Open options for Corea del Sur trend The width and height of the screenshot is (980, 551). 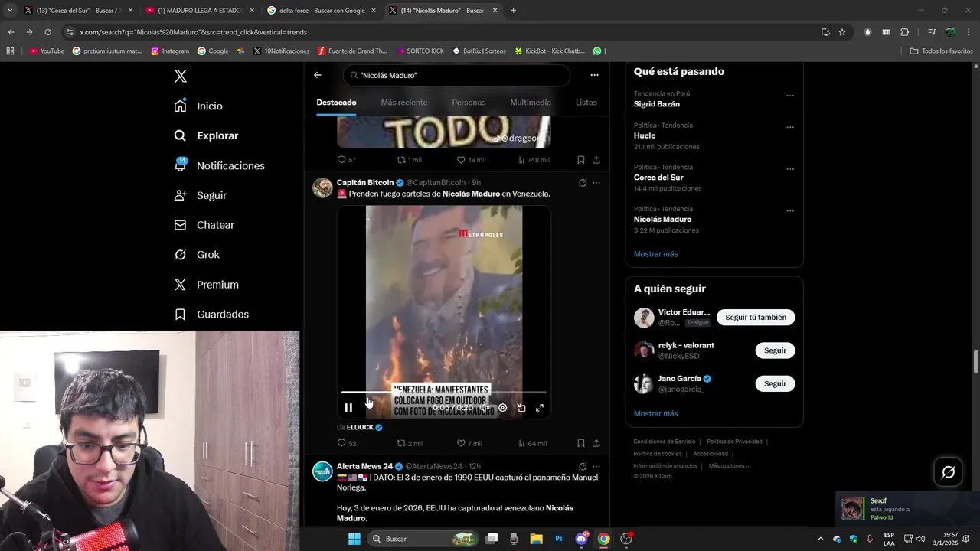click(790, 169)
